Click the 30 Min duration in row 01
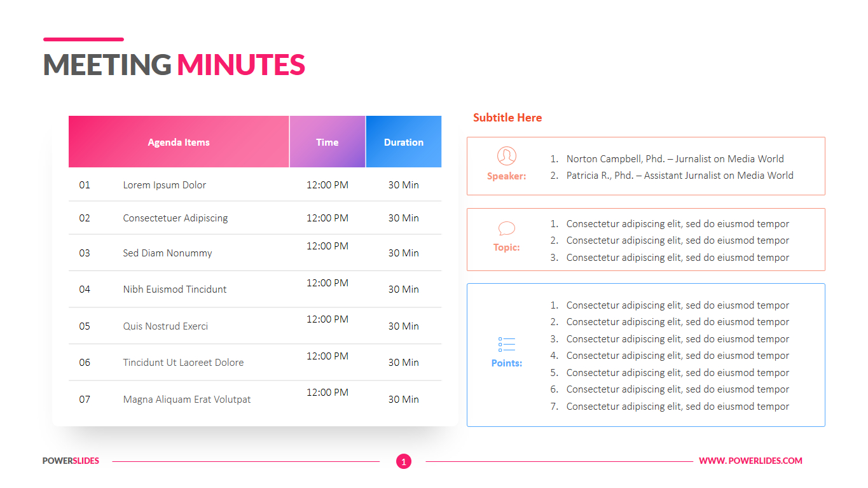Screen dimensions: 868x488 [x=404, y=185]
